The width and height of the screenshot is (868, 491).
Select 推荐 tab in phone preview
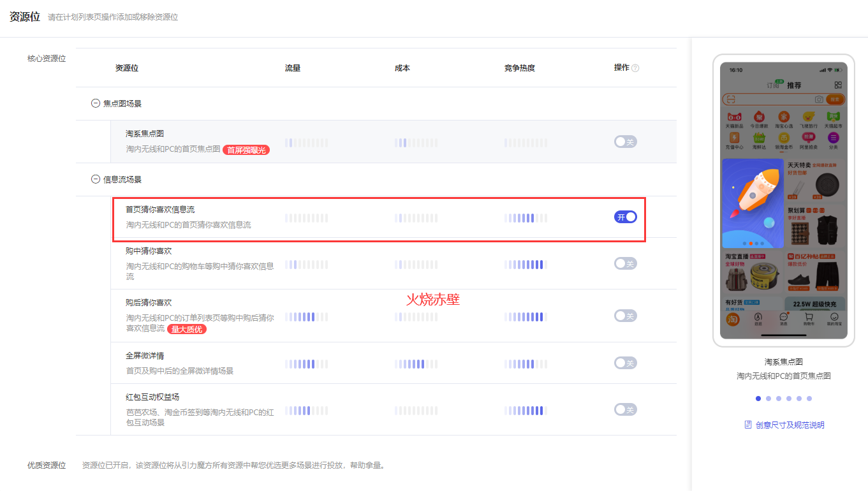pos(794,85)
